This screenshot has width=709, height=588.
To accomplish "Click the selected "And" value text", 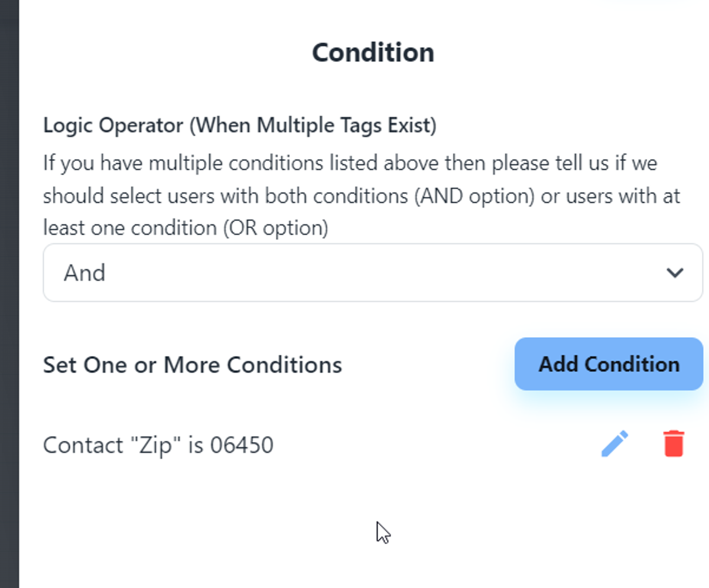I will click(x=84, y=273).
